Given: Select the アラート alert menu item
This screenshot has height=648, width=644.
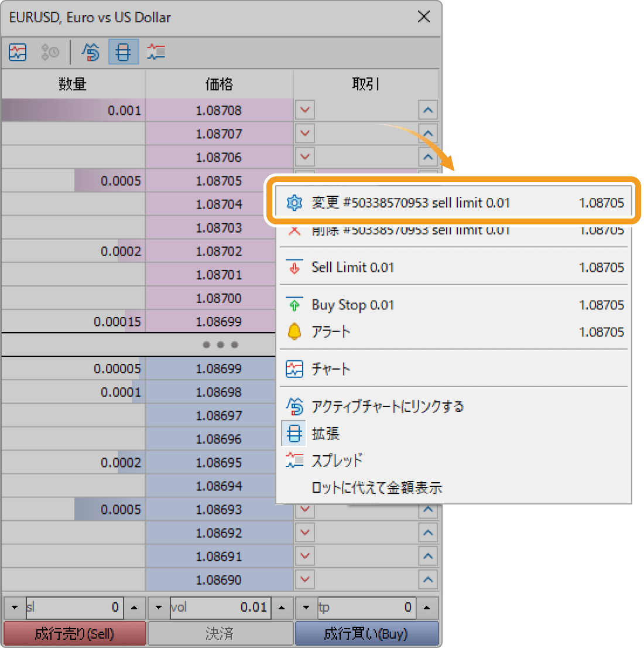Looking at the screenshot, I should coord(454,332).
